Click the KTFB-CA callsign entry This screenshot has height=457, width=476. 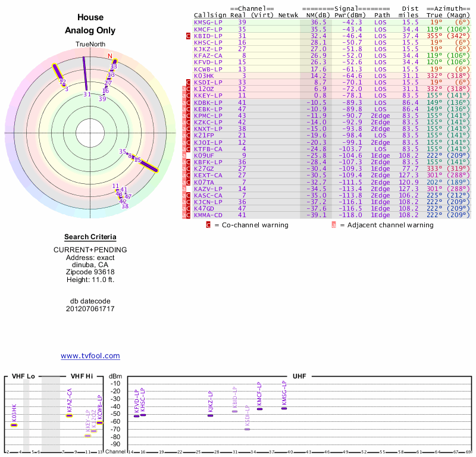pos(208,149)
